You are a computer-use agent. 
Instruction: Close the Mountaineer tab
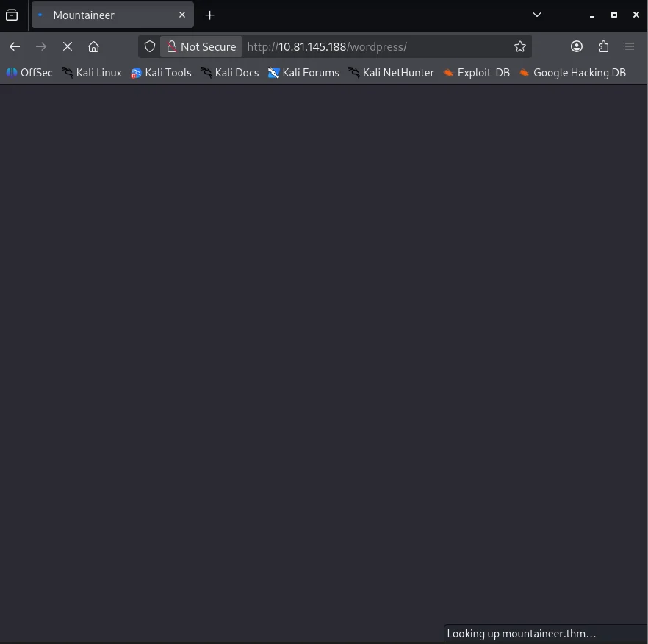(182, 15)
